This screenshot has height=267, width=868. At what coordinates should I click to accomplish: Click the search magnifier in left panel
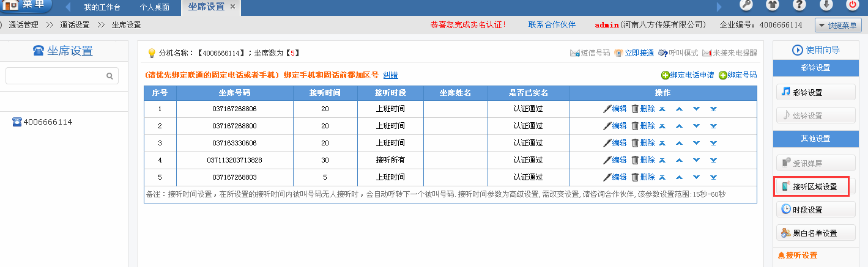pos(110,76)
